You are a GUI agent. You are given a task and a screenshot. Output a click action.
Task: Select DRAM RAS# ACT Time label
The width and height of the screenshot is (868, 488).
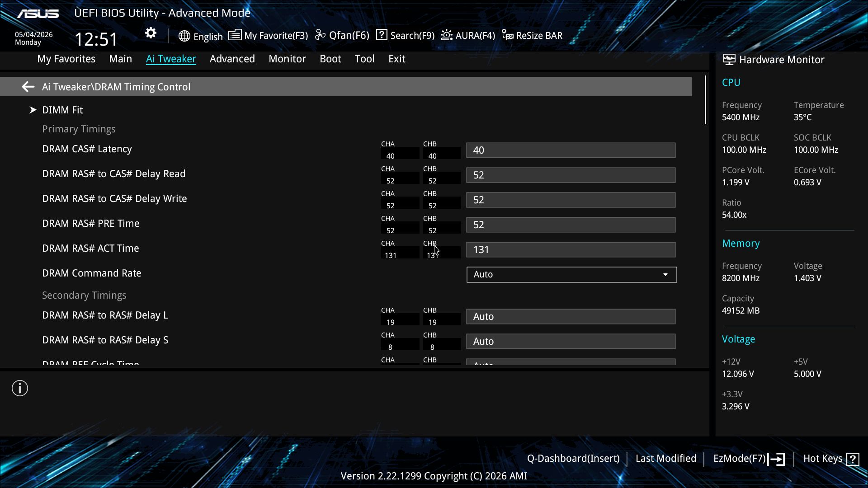point(90,249)
